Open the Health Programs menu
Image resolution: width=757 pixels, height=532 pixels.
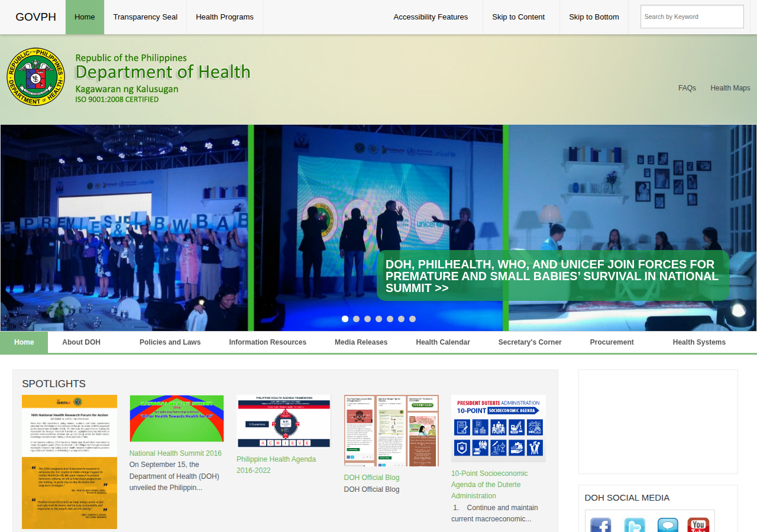[x=225, y=17]
